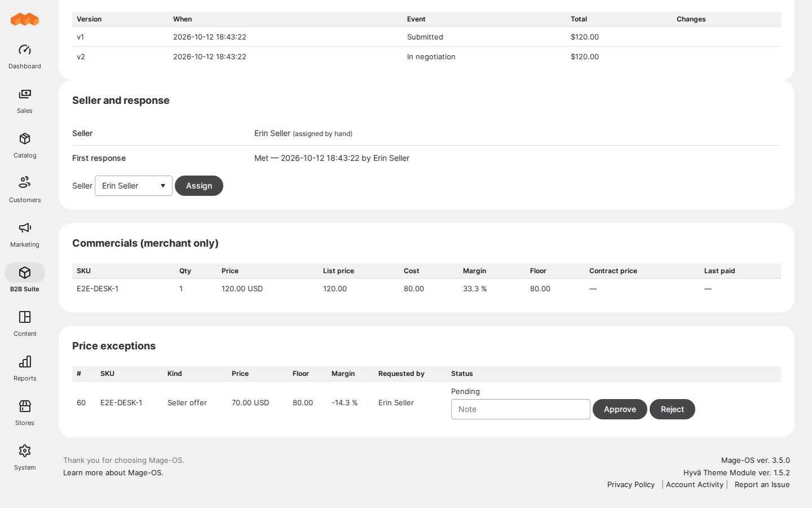Click the Assign seller button
The height and width of the screenshot is (508, 812).
199,186
